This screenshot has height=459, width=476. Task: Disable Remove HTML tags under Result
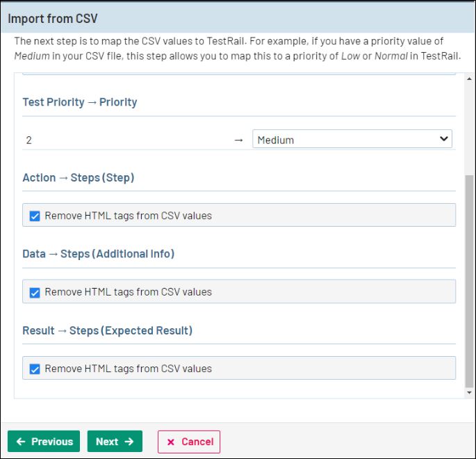pos(35,369)
